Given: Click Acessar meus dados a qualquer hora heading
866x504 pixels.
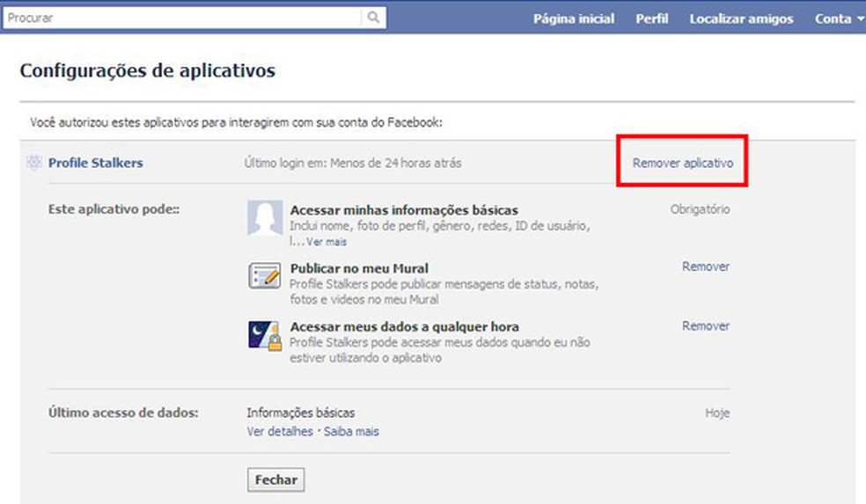Looking at the screenshot, I should point(404,327).
